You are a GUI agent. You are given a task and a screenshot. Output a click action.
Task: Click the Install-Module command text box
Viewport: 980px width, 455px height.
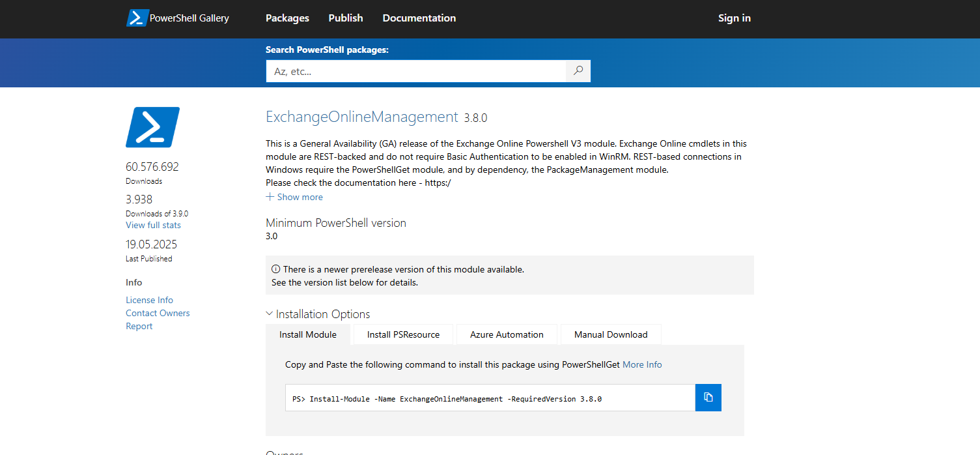tap(490, 398)
